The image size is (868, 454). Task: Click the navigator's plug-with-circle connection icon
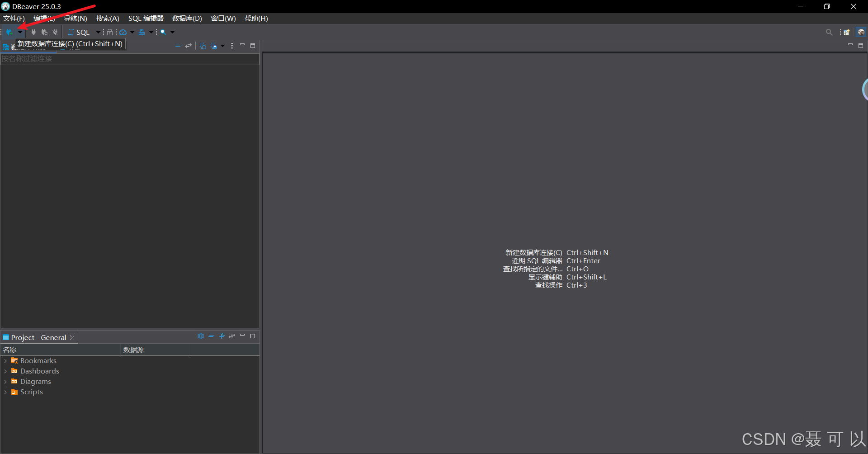(203, 46)
